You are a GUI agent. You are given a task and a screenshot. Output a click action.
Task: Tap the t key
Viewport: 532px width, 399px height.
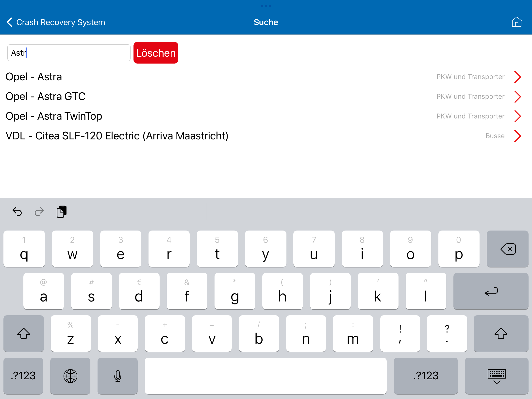tap(217, 249)
